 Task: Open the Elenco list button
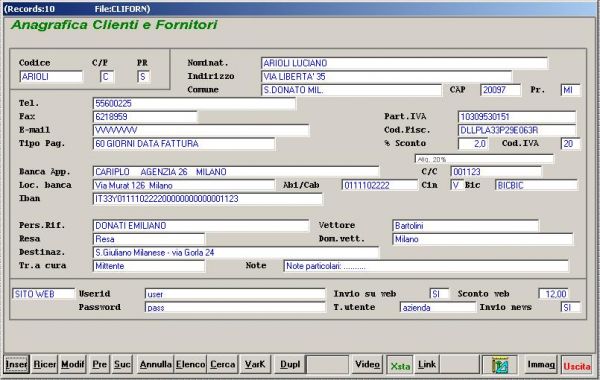pyautogui.click(x=191, y=364)
